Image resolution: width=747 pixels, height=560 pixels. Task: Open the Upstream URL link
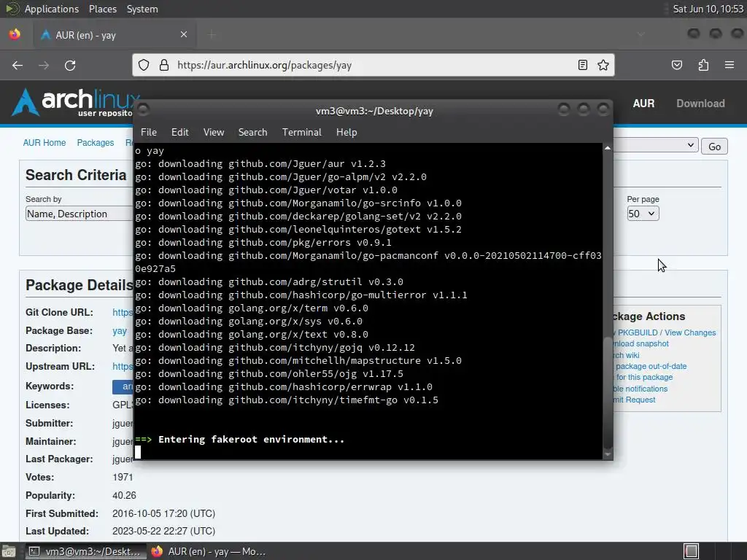click(x=123, y=366)
